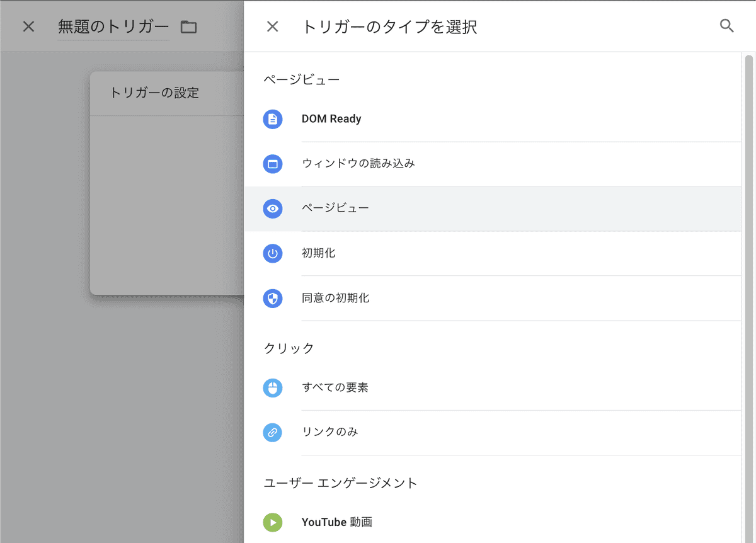Image resolution: width=756 pixels, height=543 pixels.
Task: Click the トリガーの設定 card heading
Action: pyautogui.click(x=154, y=93)
